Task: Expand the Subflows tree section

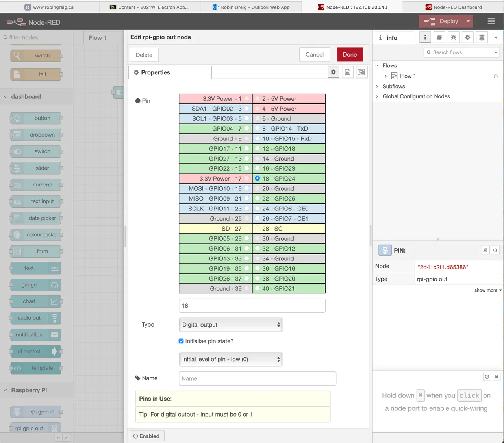Action: coord(377,86)
